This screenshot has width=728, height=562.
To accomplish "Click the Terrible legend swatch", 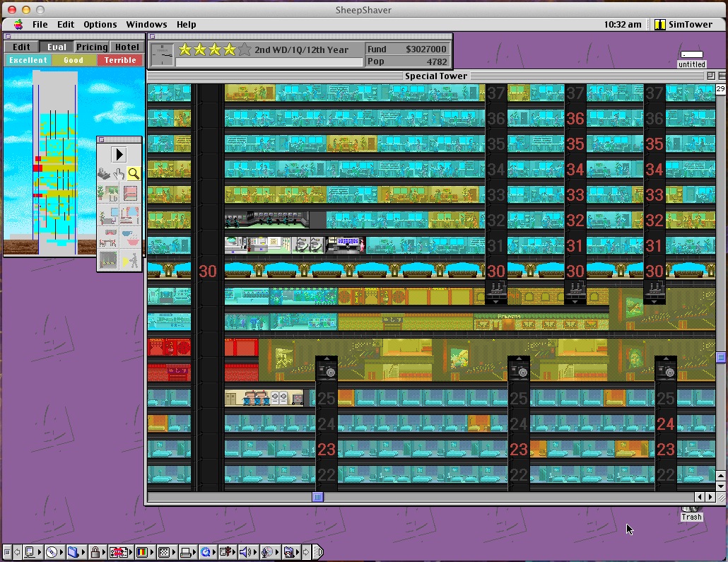I will [120, 60].
